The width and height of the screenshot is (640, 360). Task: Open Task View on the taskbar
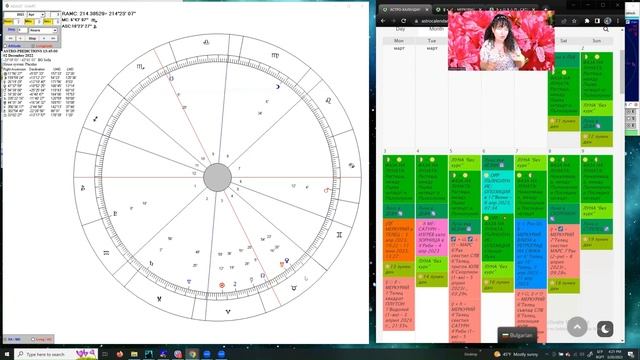coord(105,354)
